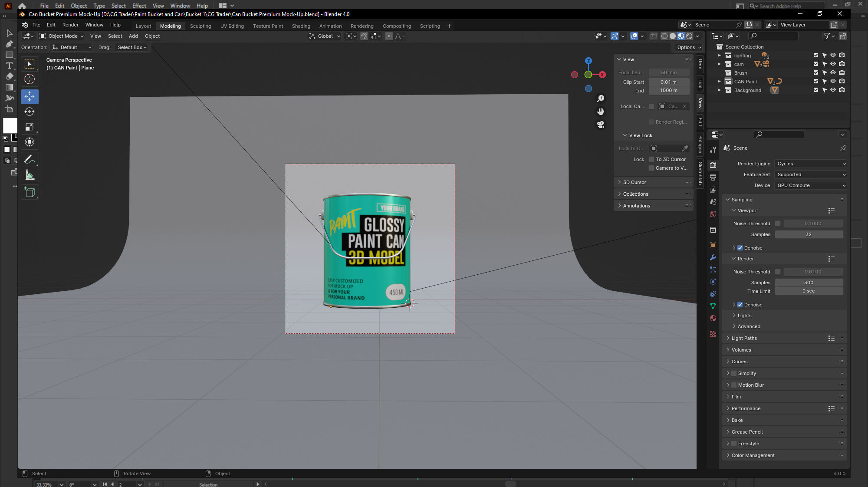Screen dimensions: 868x487
Task: Open the Feature Set dropdown
Action: click(811, 174)
